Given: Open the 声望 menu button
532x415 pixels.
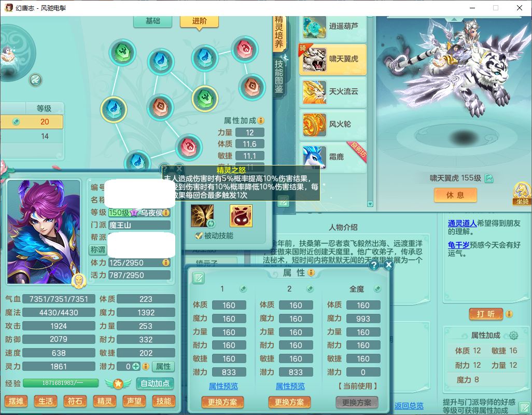Looking at the screenshot, I should coord(134,402).
